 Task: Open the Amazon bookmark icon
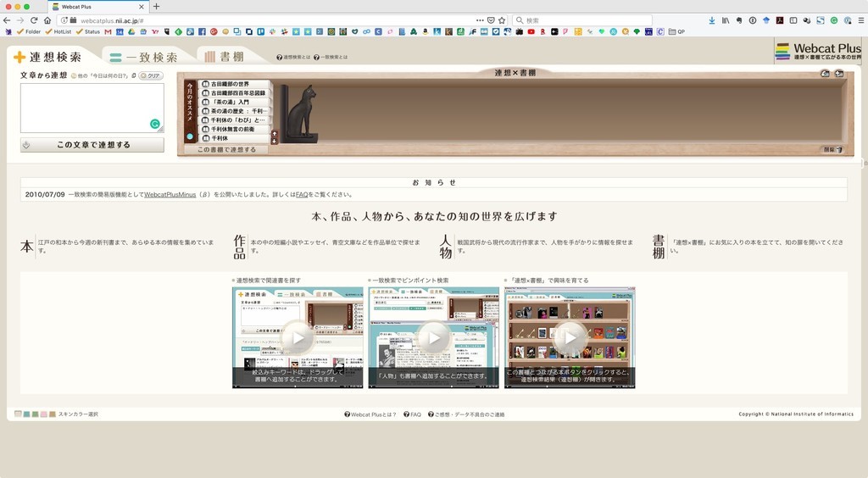click(x=426, y=31)
